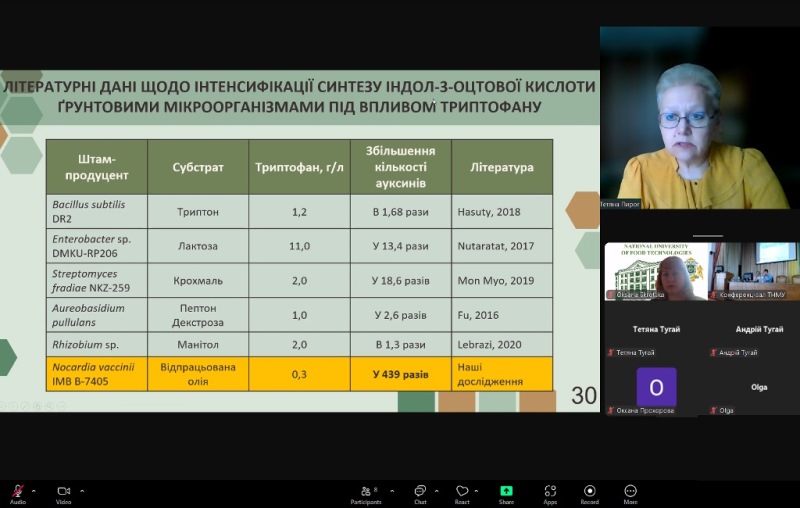Select main speaker Тетяна Пирог video
The width and height of the screenshot is (800, 508).
click(x=700, y=118)
